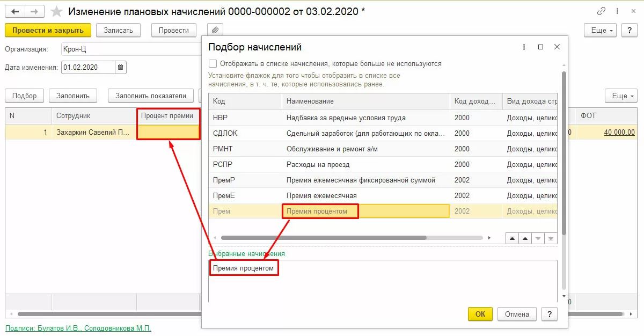Move selected row to top of list
Screen dimensions: 644x336
512,238
